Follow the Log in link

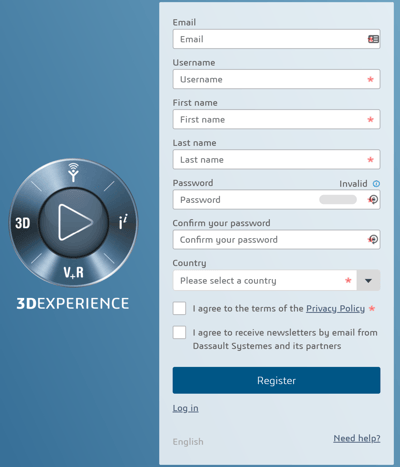point(185,408)
